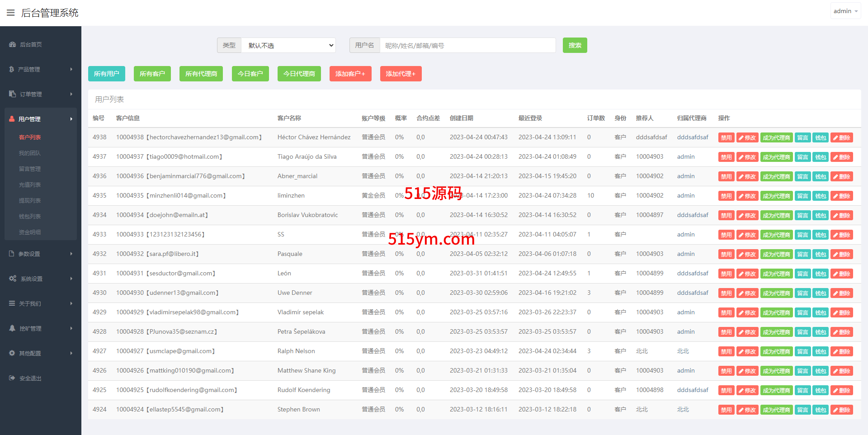
Task: Delete user 4924 Stephen Brown
Action: click(x=841, y=410)
